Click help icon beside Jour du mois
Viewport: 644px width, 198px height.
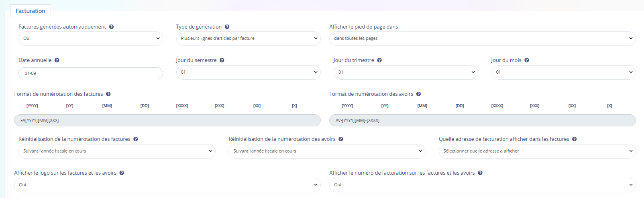tap(526, 60)
